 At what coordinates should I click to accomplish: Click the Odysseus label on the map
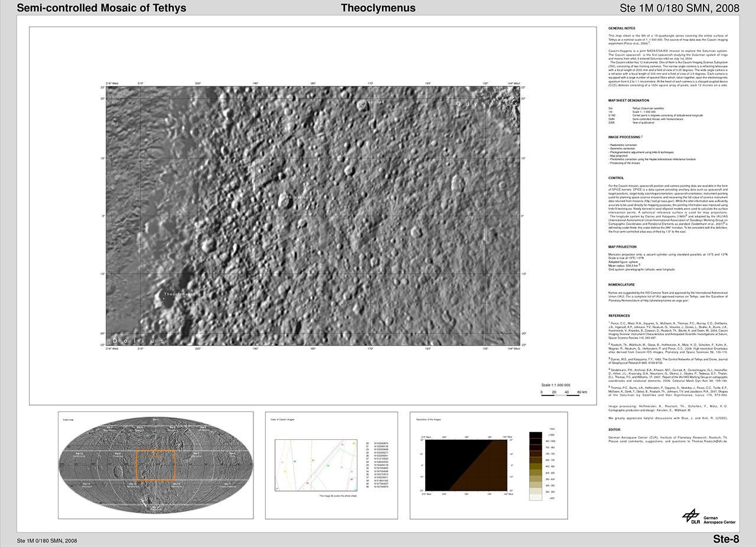(x=487, y=104)
